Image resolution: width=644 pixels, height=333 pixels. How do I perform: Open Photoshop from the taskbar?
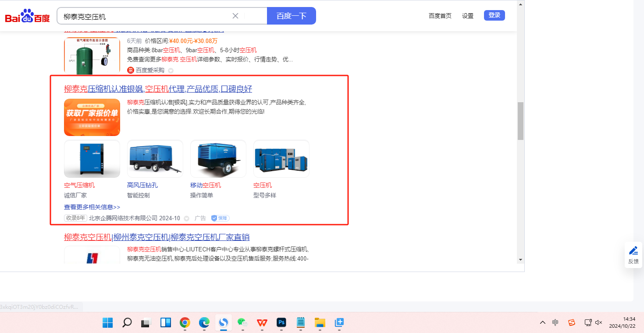tap(281, 323)
